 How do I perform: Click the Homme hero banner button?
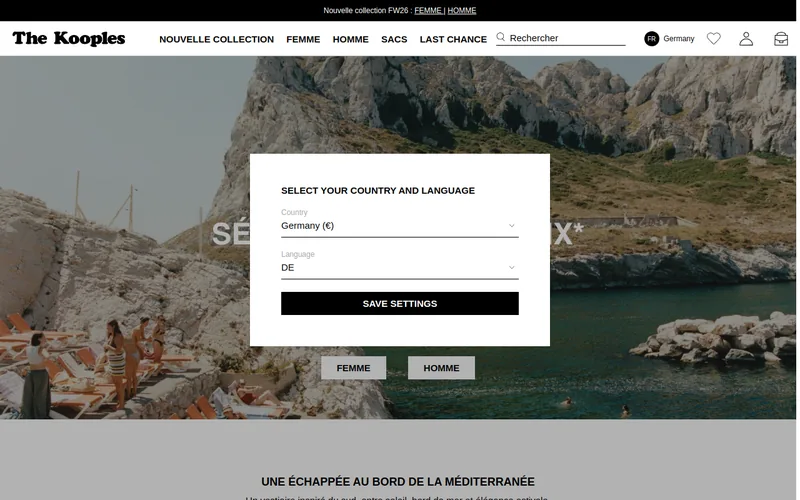(443, 369)
